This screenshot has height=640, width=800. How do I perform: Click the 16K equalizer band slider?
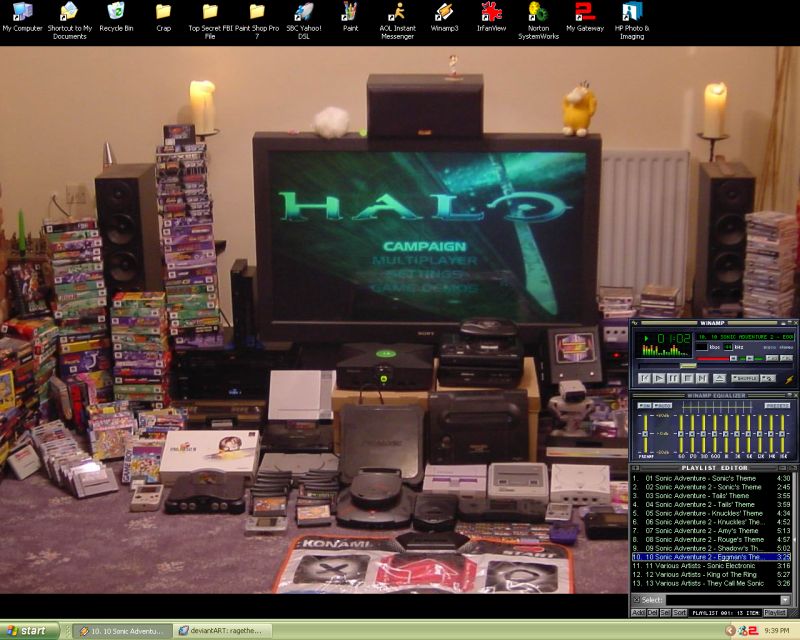(782, 434)
